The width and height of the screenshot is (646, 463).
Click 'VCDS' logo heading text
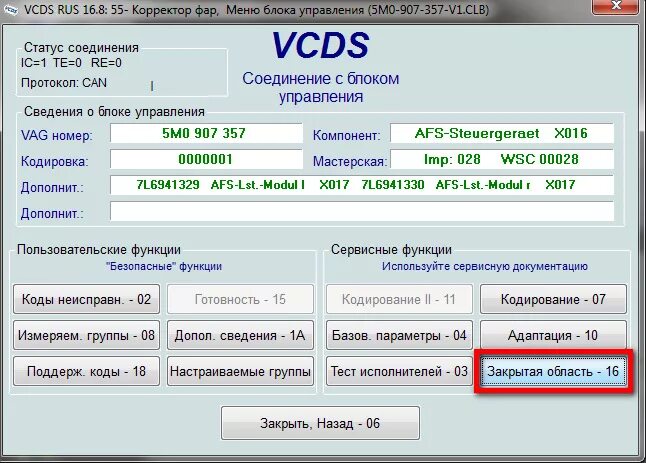[321, 45]
